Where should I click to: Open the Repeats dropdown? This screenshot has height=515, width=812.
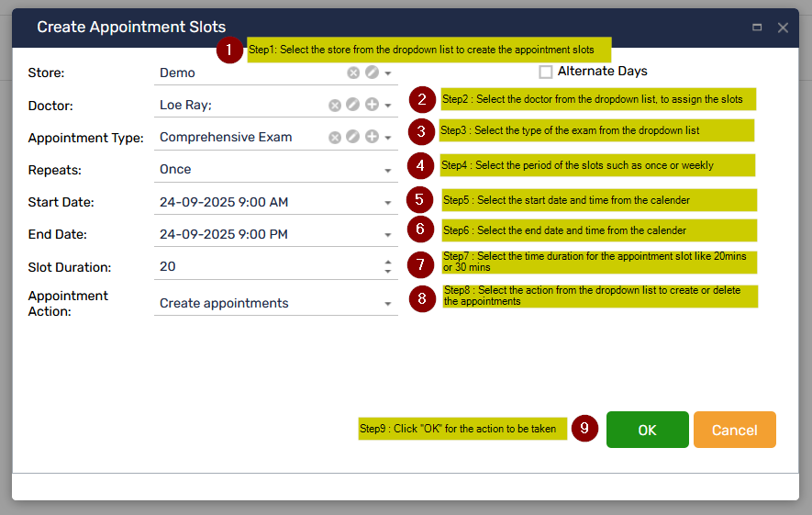[388, 170]
